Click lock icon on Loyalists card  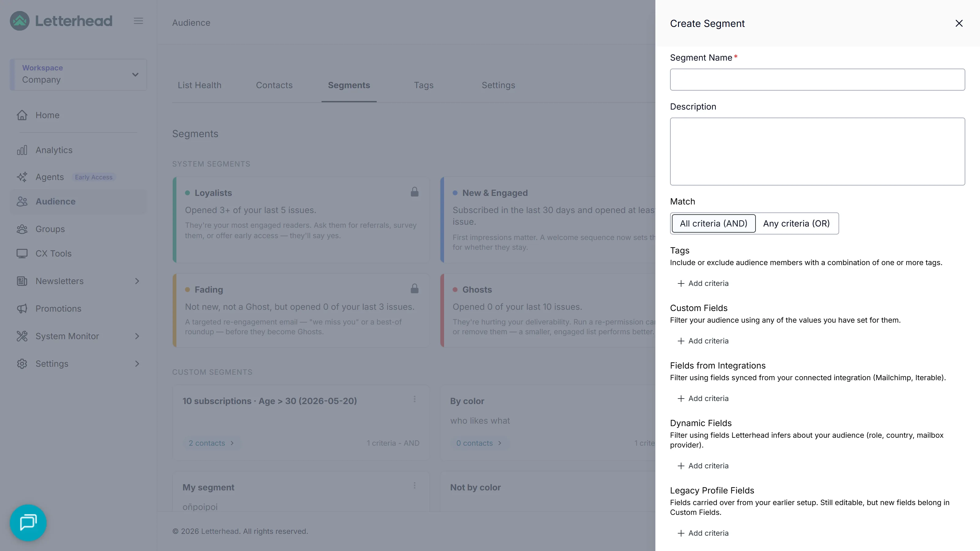point(415,192)
